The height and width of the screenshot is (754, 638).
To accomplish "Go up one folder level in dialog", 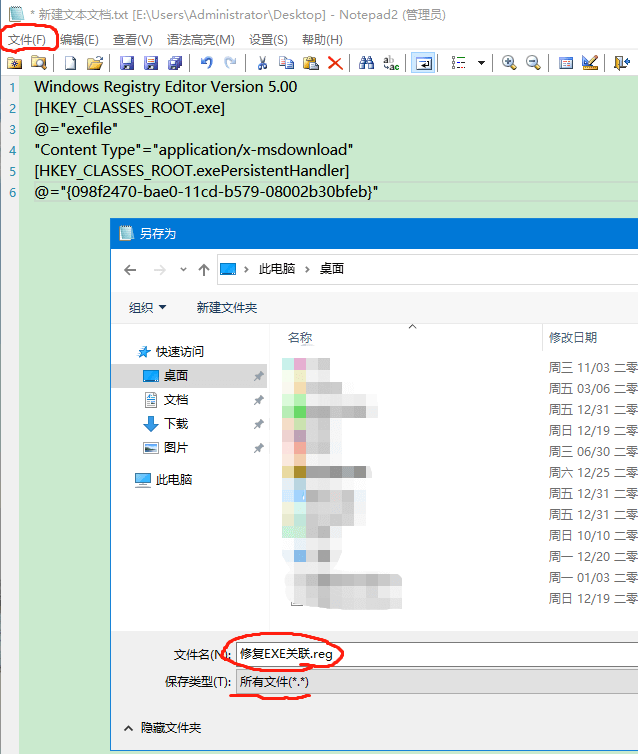I will pos(204,270).
